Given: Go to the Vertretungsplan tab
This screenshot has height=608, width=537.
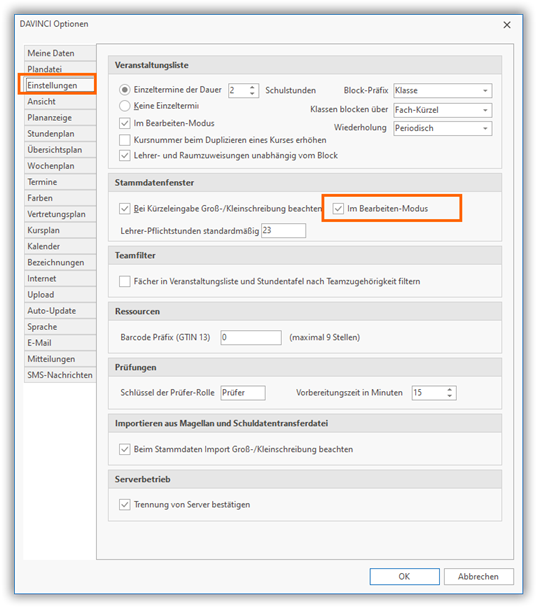Looking at the screenshot, I should pyautogui.click(x=60, y=214).
